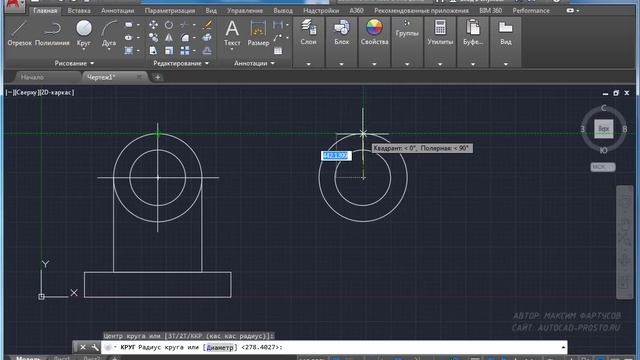Switch to the Параметризация ribbon tab
The height and width of the screenshot is (360, 640).
pos(170,11)
